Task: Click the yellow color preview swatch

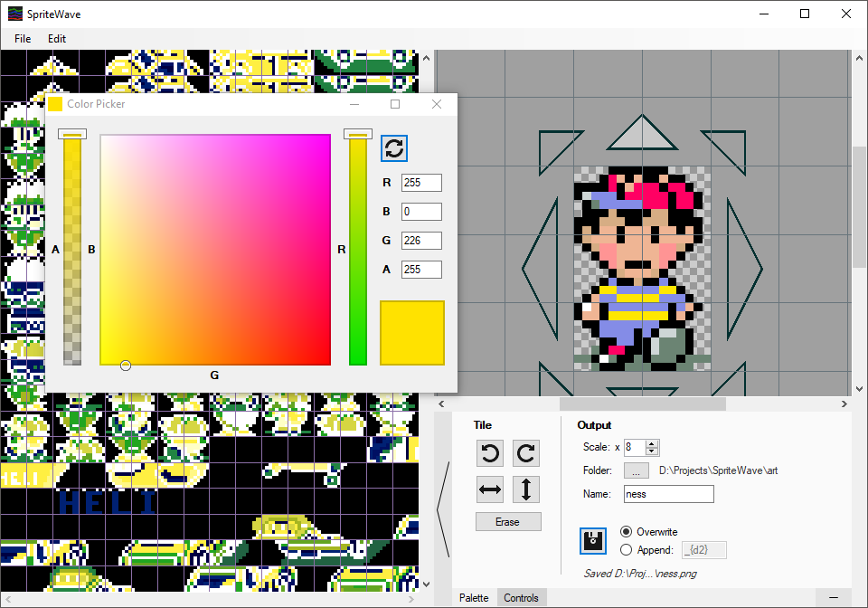Action: [412, 333]
